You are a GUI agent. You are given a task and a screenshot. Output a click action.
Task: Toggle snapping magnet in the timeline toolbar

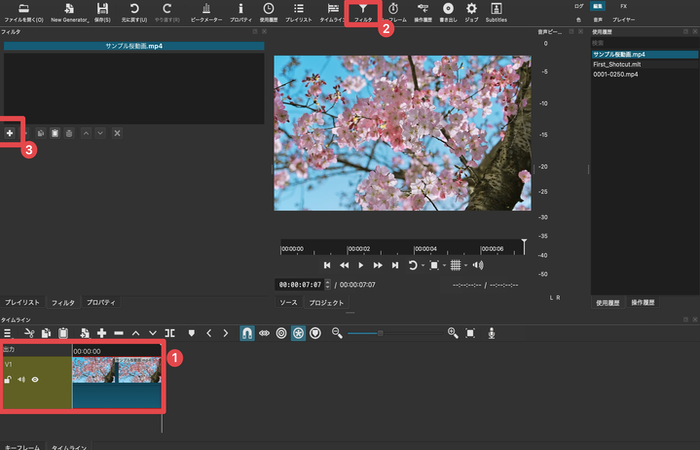247,332
